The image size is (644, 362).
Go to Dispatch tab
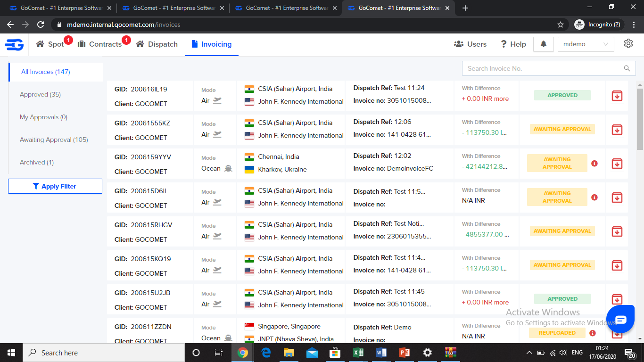click(157, 44)
